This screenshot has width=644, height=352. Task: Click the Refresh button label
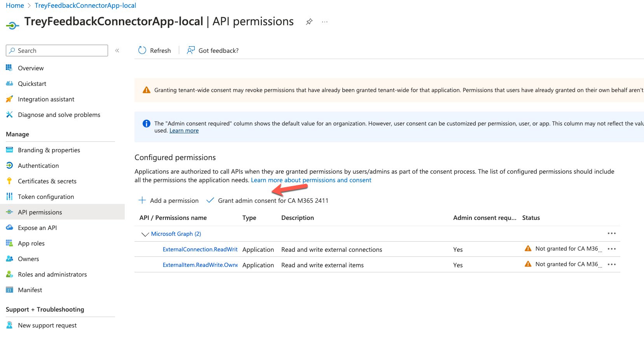pyautogui.click(x=161, y=51)
